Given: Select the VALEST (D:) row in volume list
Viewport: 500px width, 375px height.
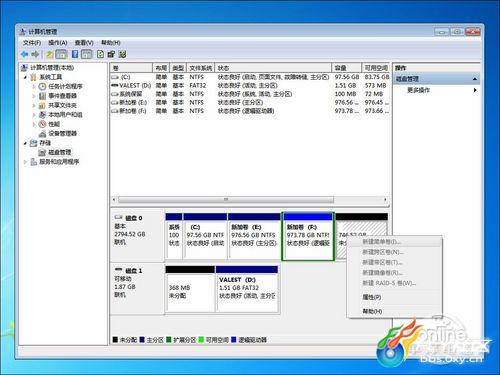Looking at the screenshot, I should (x=250, y=85).
